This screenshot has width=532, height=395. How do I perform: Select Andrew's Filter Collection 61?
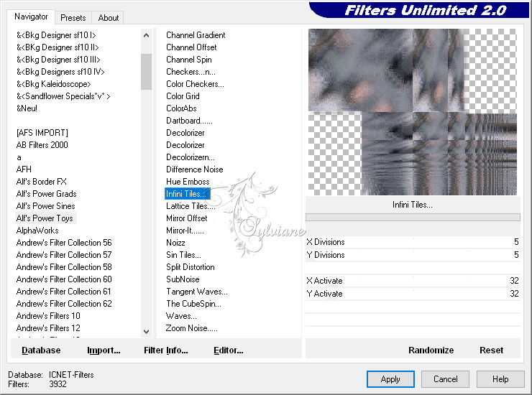pyautogui.click(x=64, y=292)
